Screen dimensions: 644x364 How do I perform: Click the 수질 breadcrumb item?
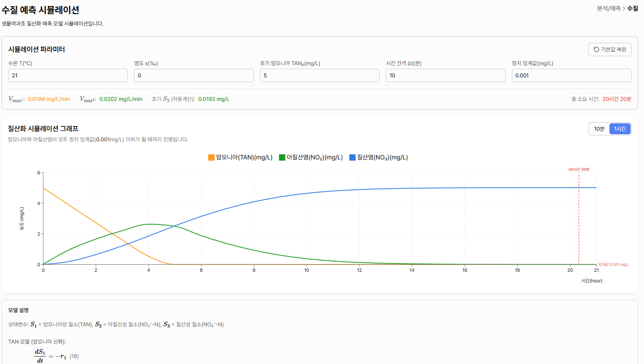coord(633,8)
